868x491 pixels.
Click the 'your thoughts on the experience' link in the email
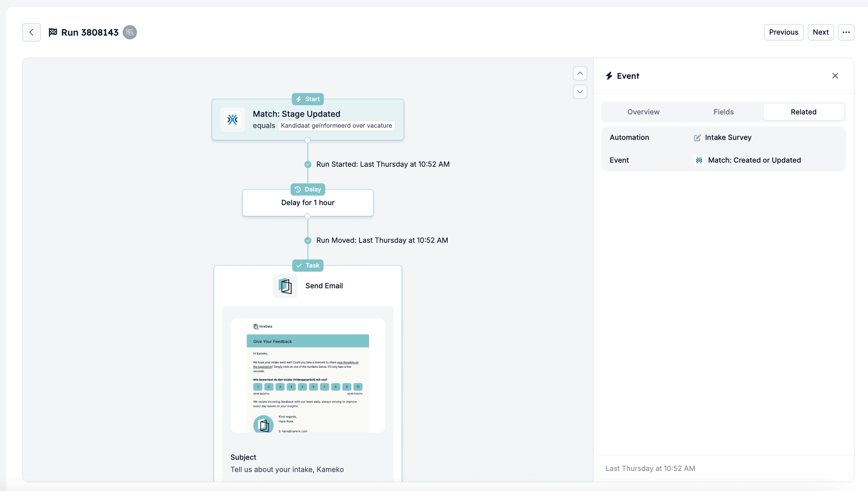click(347, 363)
